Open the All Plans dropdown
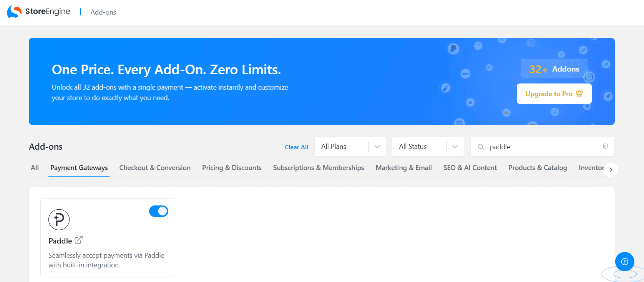This screenshot has height=282, width=644. 350,147
